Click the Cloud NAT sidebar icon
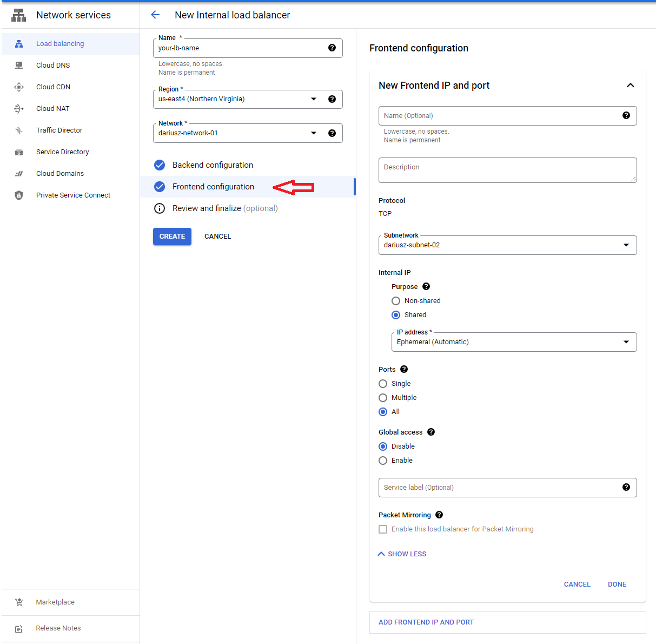The width and height of the screenshot is (656, 644). tap(19, 109)
